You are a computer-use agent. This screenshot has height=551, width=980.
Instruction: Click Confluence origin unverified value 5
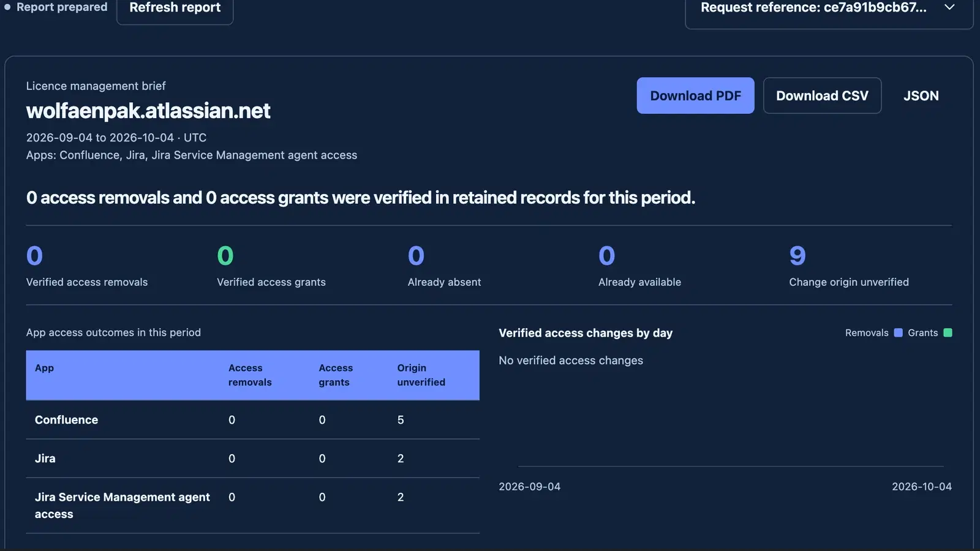pyautogui.click(x=401, y=420)
